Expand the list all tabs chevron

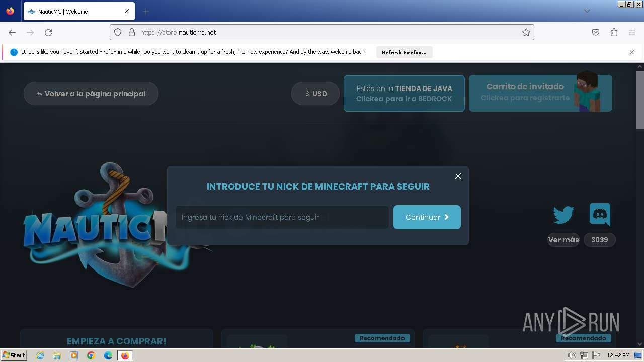pos(587,11)
